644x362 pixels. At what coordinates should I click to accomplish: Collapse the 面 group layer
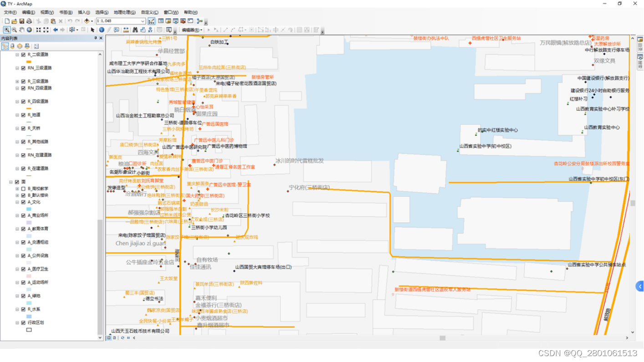point(11,182)
